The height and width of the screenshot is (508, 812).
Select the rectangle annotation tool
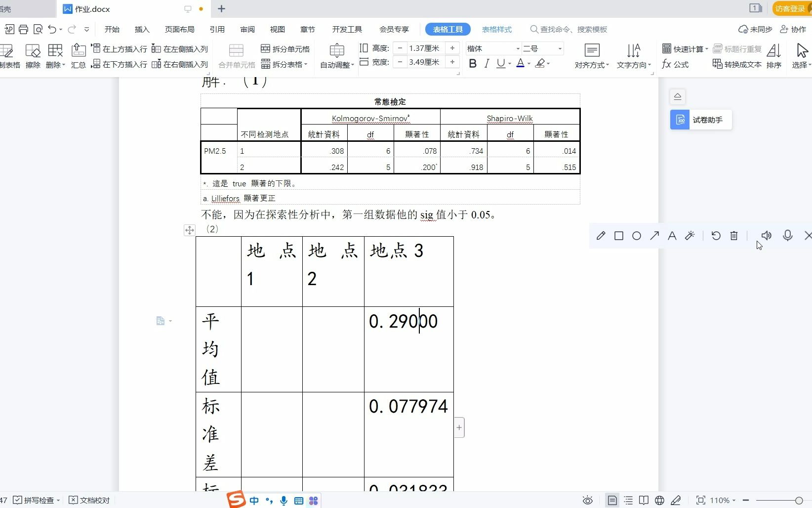coord(618,236)
